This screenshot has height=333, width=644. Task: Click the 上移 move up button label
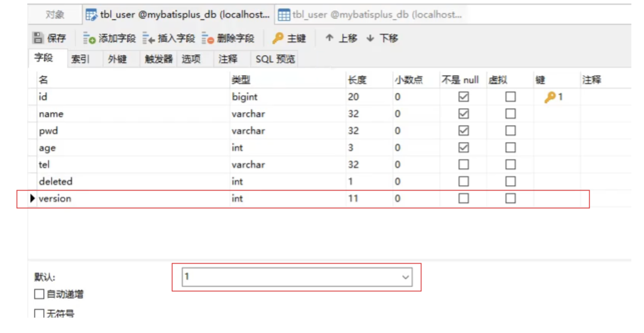pyautogui.click(x=348, y=38)
